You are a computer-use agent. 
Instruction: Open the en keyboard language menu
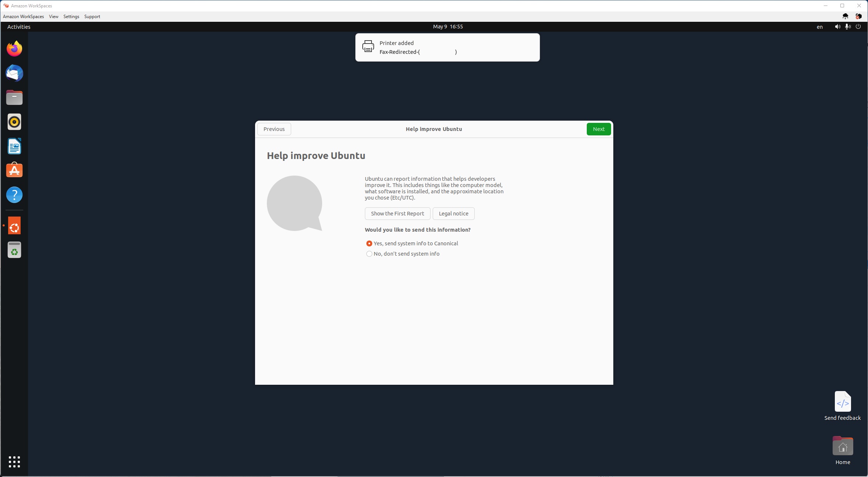[820, 27]
